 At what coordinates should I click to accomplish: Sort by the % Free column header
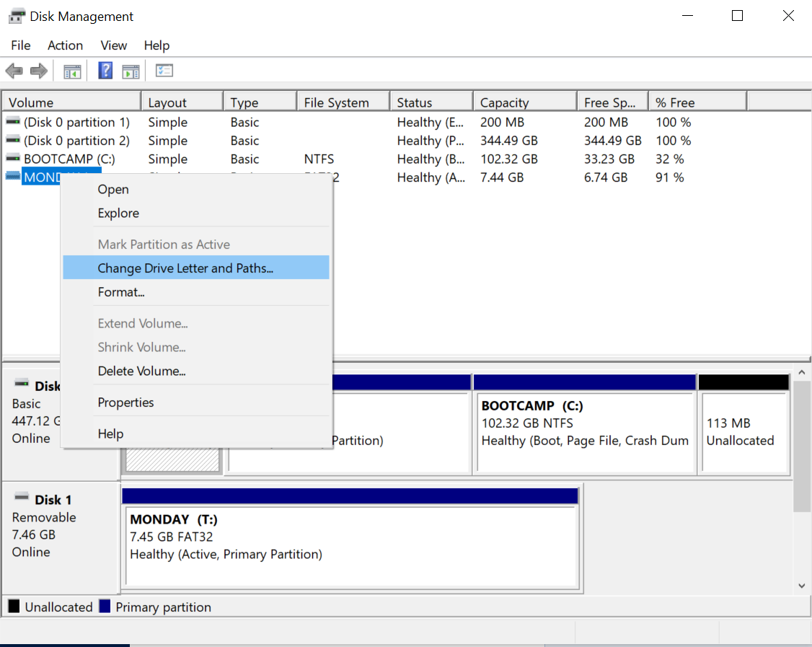(x=698, y=102)
